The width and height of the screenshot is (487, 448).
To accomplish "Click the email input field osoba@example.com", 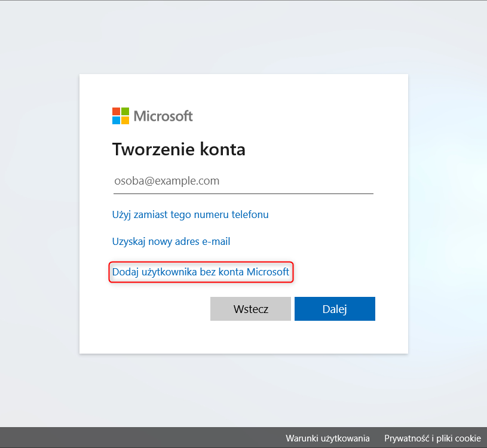I will (243, 181).
